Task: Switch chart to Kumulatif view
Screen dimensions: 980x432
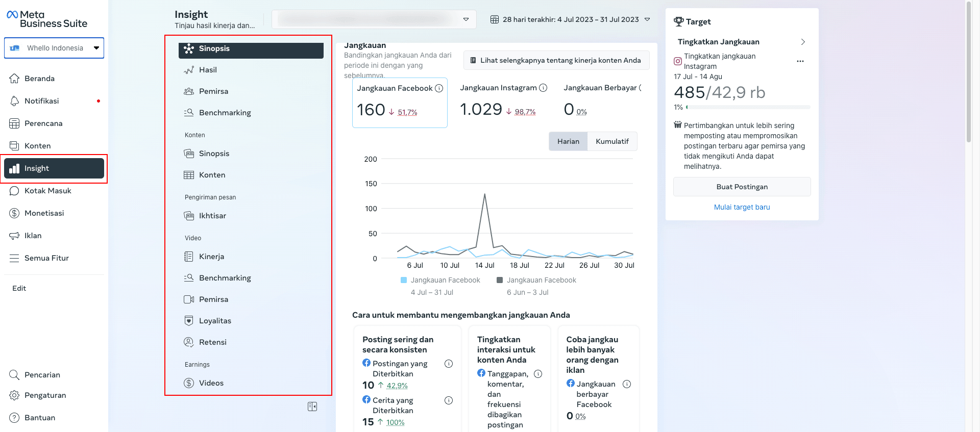Action: point(612,141)
